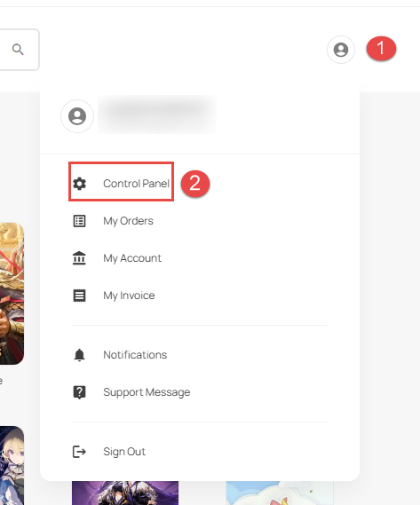The height and width of the screenshot is (505, 420).
Task: Click the Control Panel gear icon
Action: click(x=79, y=183)
